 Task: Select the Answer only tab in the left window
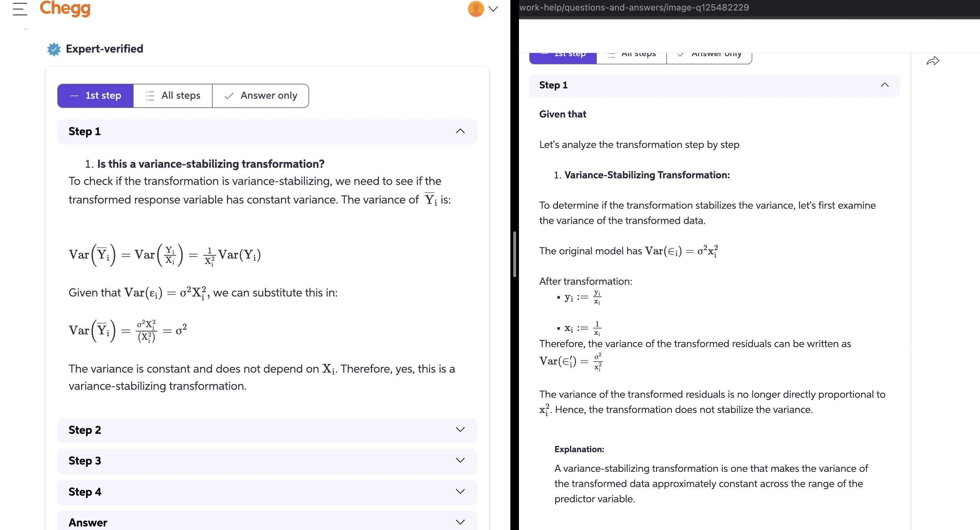261,95
